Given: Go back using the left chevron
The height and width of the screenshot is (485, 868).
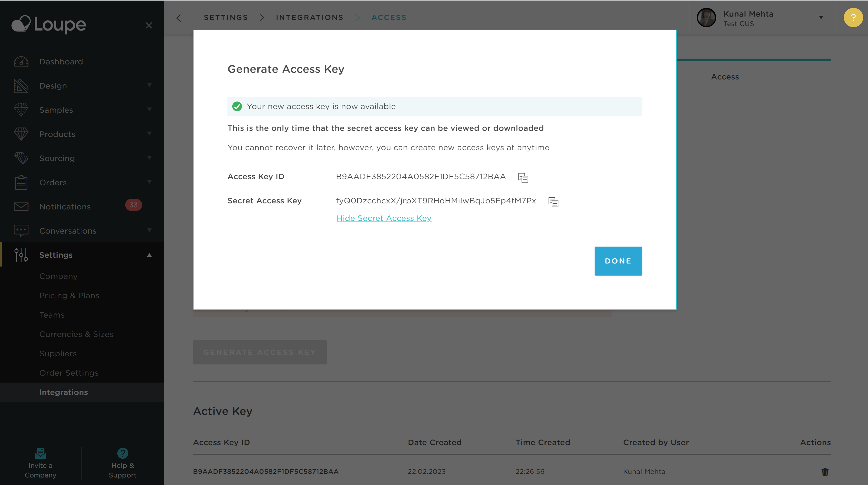Looking at the screenshot, I should click(178, 18).
